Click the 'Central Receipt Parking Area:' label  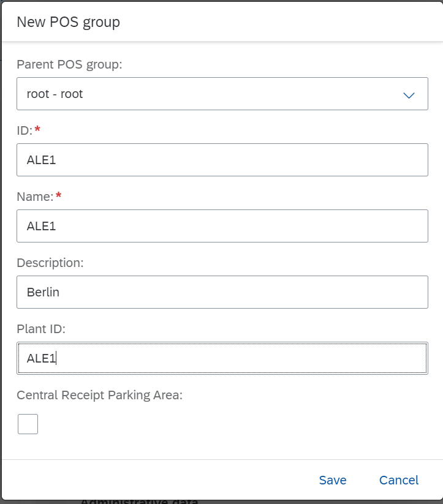pos(99,395)
